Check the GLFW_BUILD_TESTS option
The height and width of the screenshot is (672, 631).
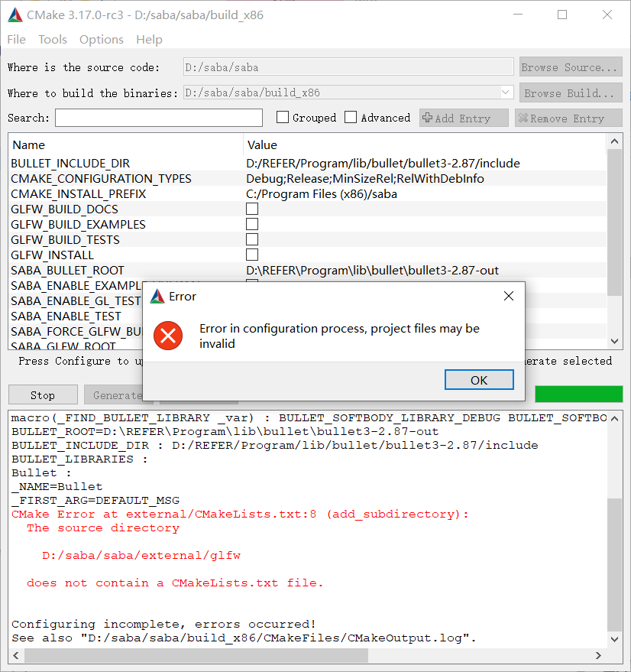(x=252, y=239)
